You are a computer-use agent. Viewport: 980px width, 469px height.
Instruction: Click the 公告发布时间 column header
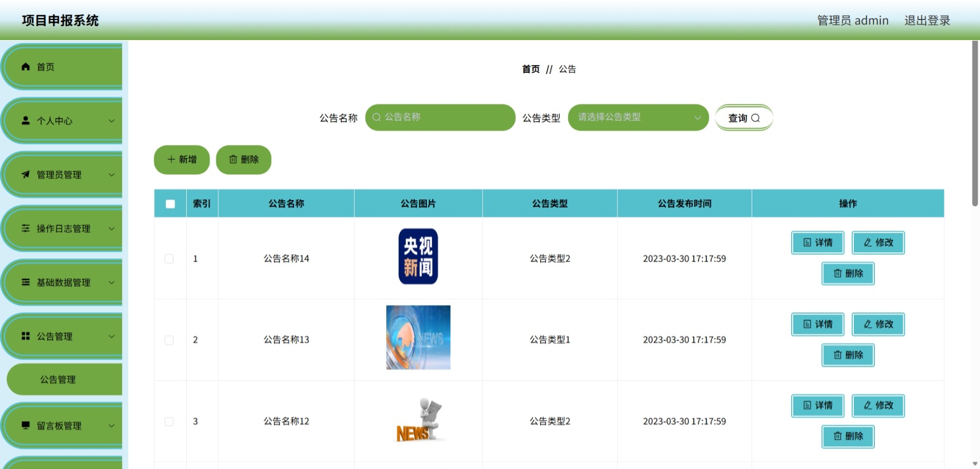tap(684, 204)
